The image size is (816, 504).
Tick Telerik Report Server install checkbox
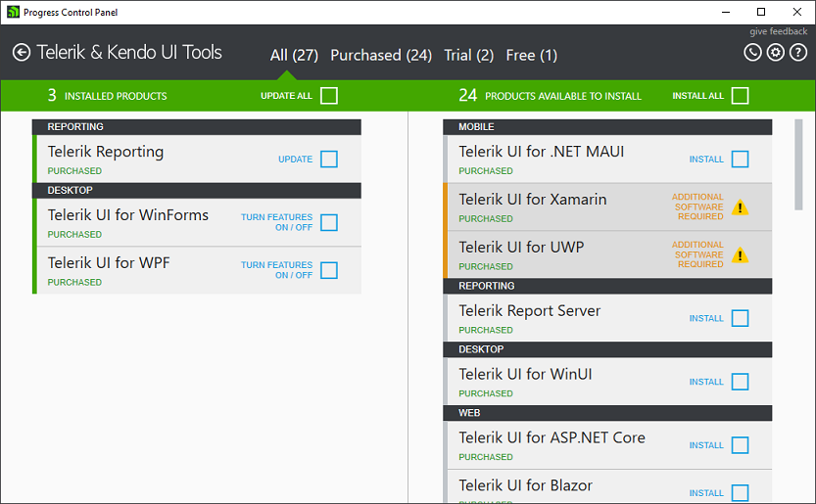point(741,319)
